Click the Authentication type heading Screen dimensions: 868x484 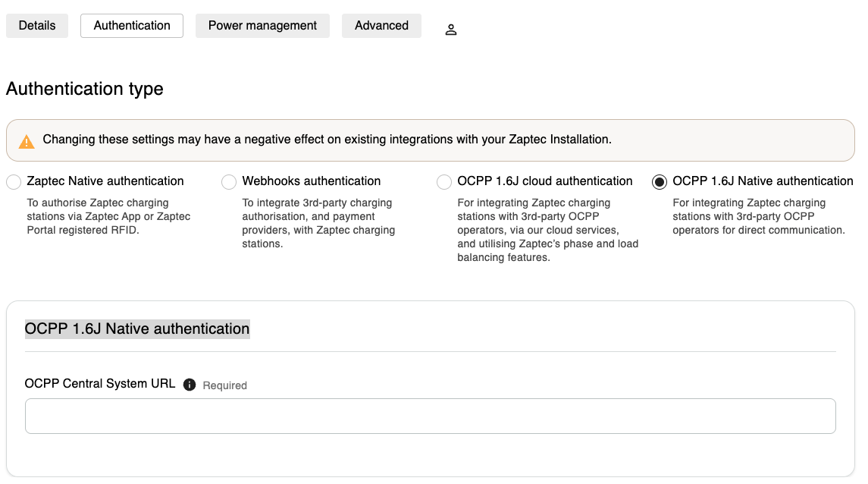pos(85,89)
